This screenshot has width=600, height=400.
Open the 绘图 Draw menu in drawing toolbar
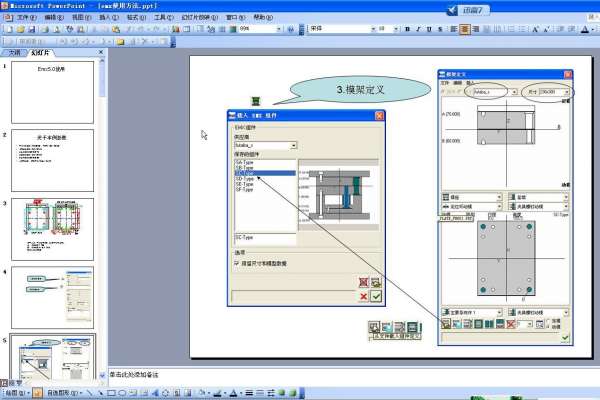[16, 393]
